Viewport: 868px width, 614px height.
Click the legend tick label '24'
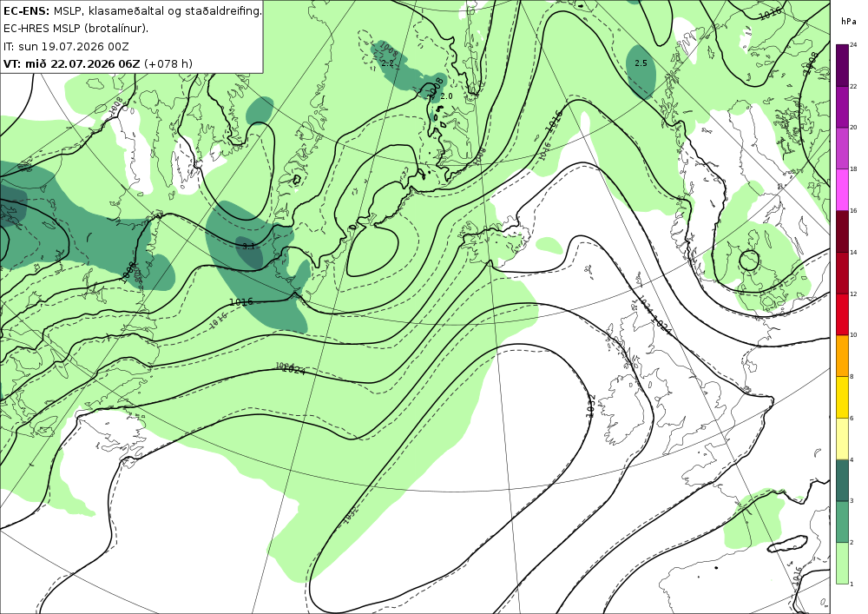point(853,45)
